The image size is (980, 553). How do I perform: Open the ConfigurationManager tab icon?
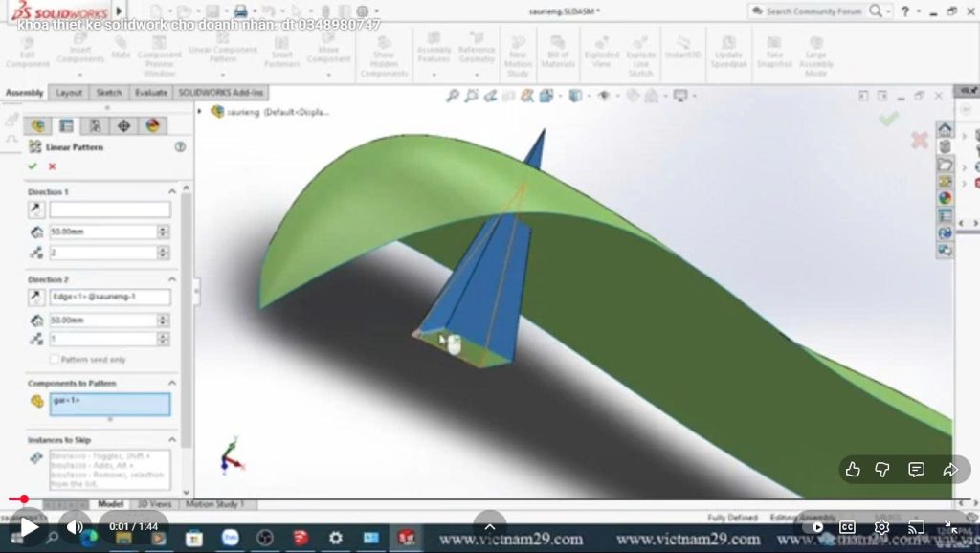click(95, 125)
